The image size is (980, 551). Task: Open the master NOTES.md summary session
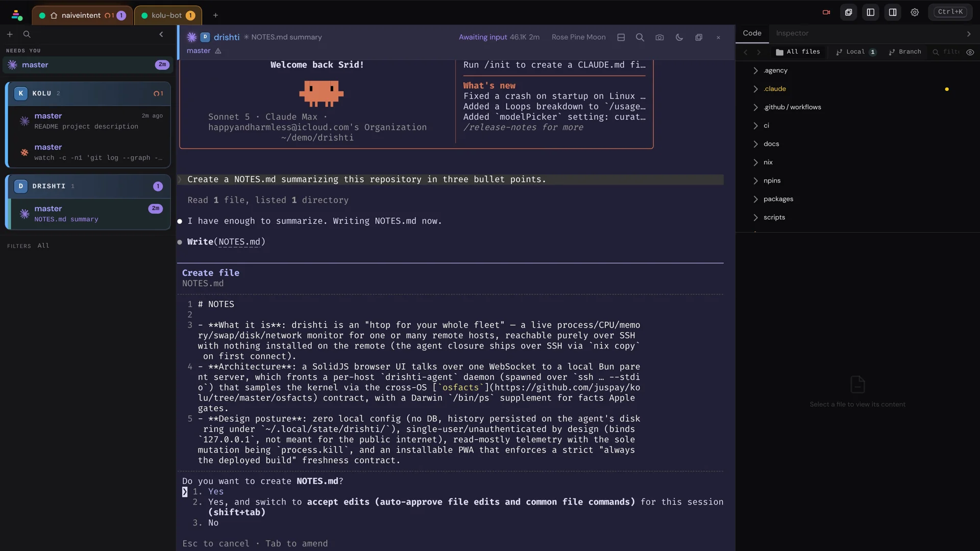[90, 214]
